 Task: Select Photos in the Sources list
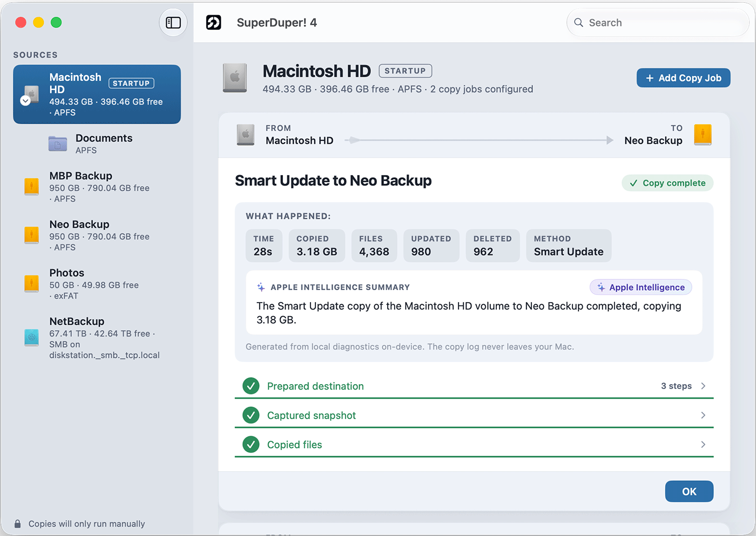tap(97, 284)
